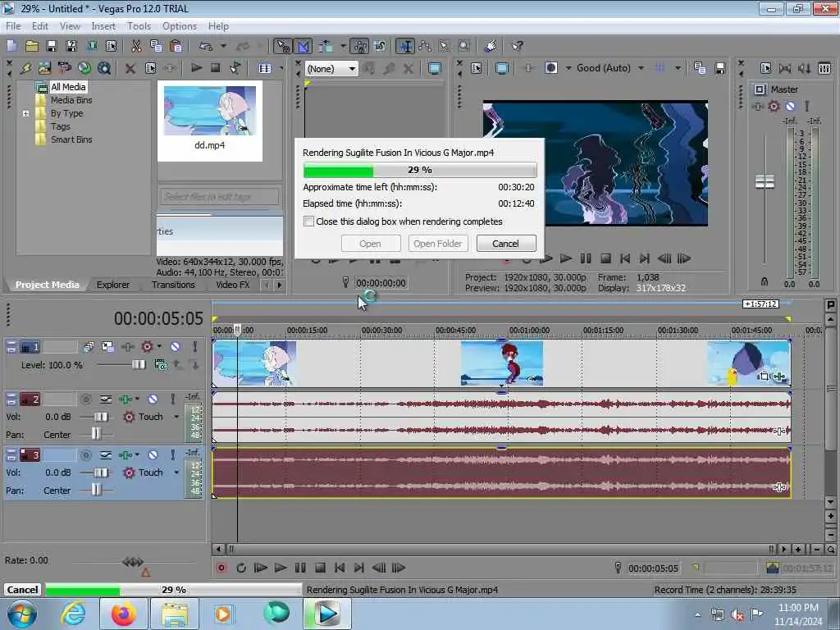840x630 pixels.
Task: Open the Good (Auto) preview quality dropdown
Action: 641,68
